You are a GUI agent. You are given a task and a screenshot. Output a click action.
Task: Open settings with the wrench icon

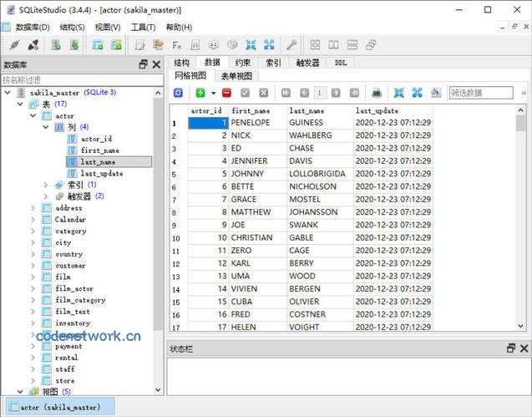291,44
